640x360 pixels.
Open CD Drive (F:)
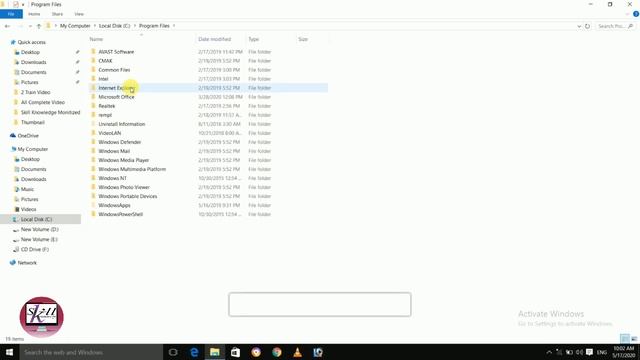click(x=34, y=249)
